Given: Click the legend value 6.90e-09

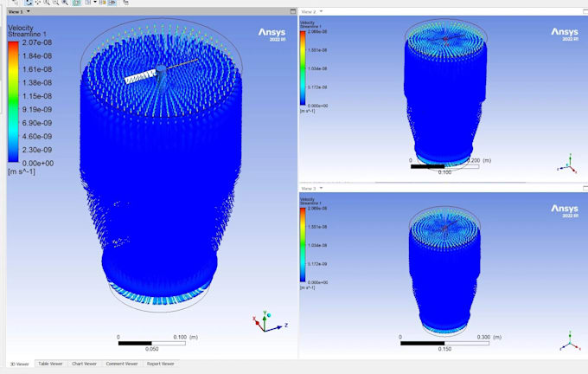Looking at the screenshot, I should (36, 123).
